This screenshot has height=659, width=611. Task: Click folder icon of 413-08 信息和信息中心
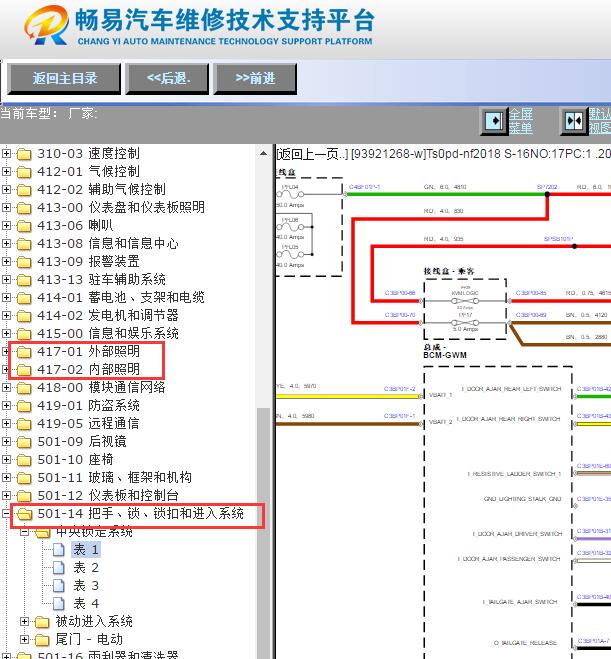24,244
